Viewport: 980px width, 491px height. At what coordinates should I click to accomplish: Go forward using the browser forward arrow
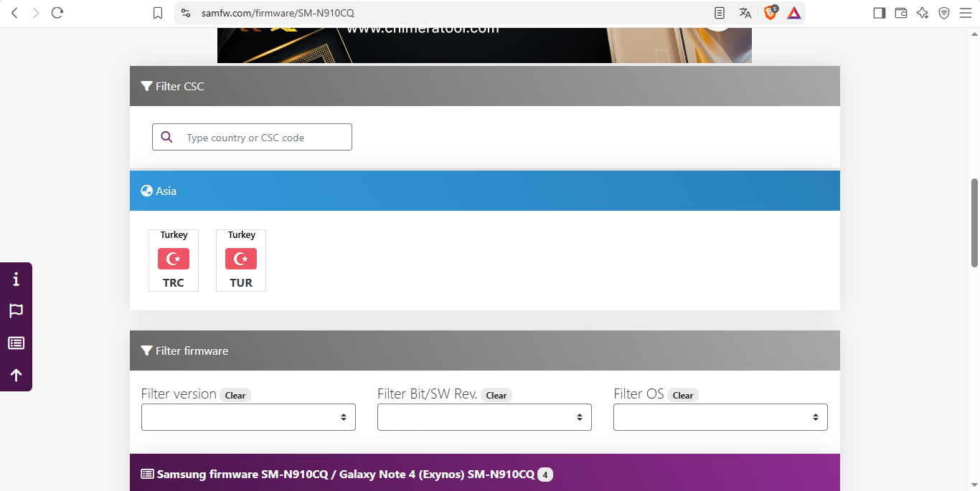pos(36,13)
